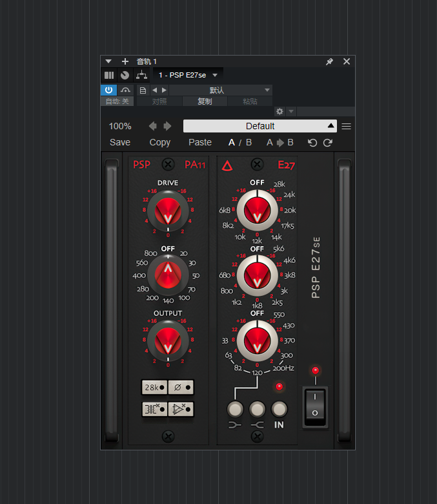Screen dimensions: 437x504
Task: Open the Default preset dropdown
Action: [x=259, y=126]
